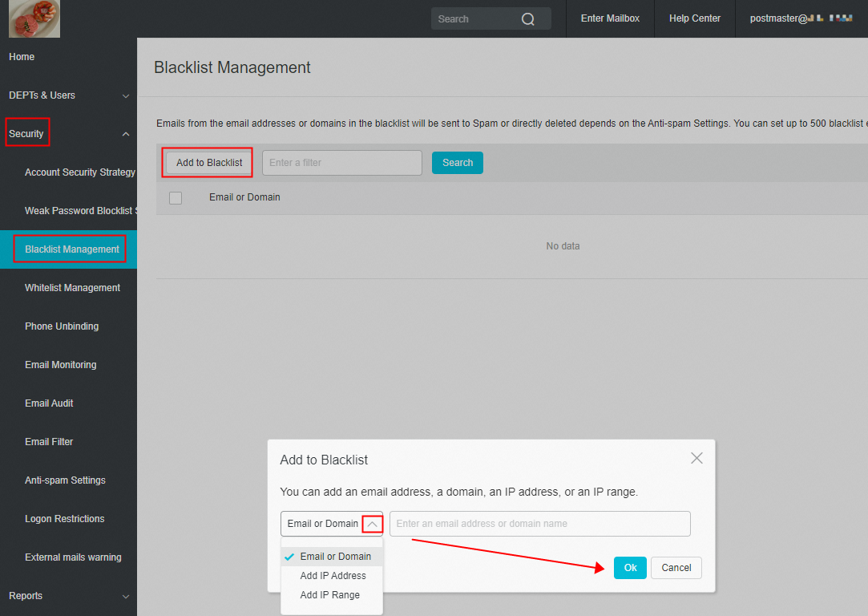Click the search magnifier icon in top bar
Image resolution: width=868 pixels, height=616 pixels.
pyautogui.click(x=527, y=18)
